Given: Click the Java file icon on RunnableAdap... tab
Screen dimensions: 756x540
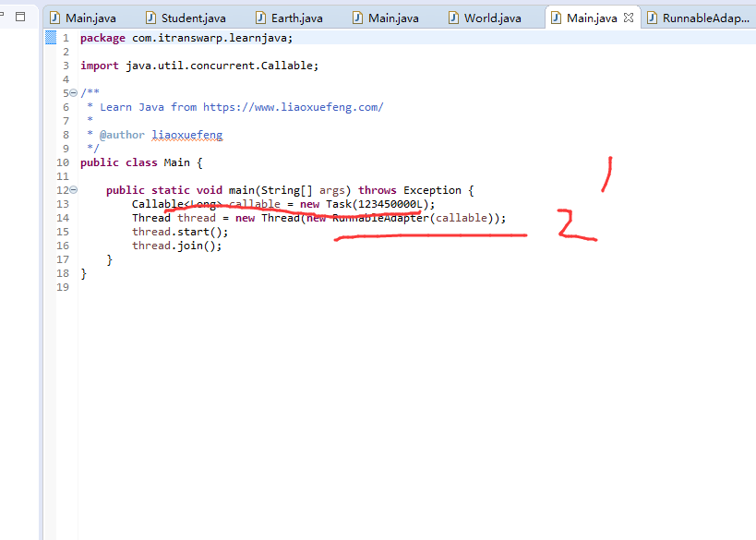Looking at the screenshot, I should 653,18.
